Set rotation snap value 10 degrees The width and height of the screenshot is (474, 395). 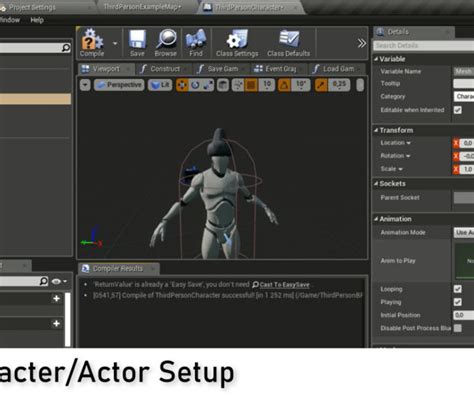coord(301,85)
